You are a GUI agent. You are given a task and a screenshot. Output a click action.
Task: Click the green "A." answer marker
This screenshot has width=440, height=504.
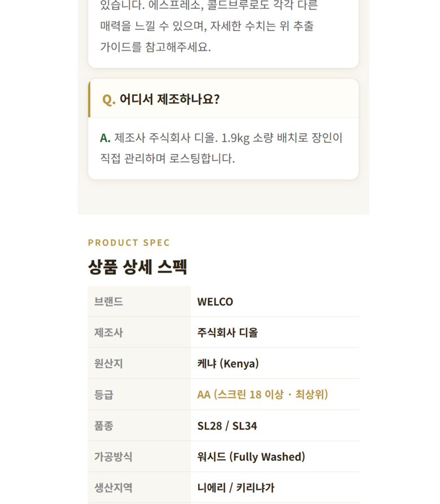[x=105, y=138]
